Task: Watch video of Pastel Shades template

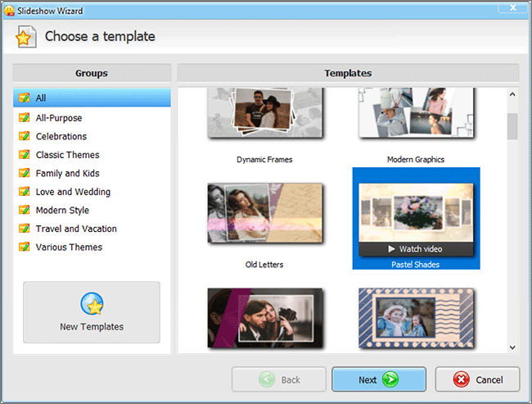Action: [416, 249]
